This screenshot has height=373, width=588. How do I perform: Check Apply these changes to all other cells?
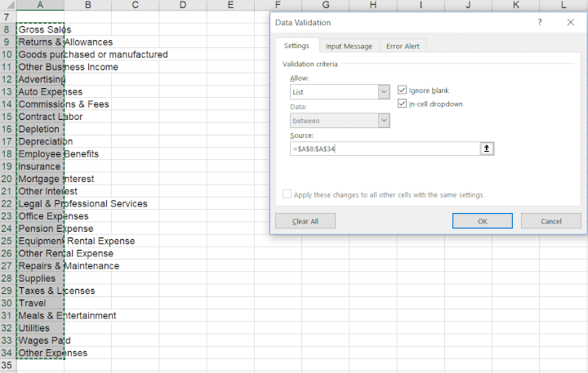(x=287, y=194)
